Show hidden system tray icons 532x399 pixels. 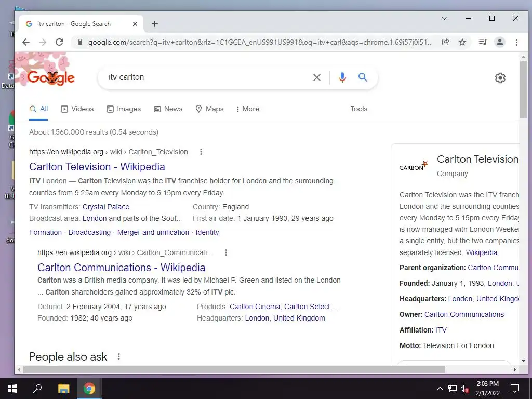pos(440,389)
